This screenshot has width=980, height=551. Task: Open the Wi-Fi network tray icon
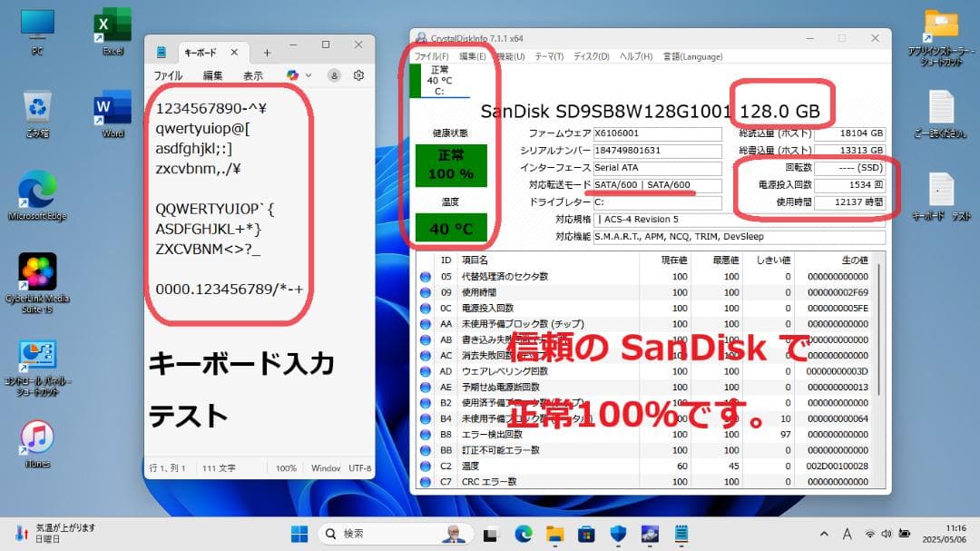tap(870, 534)
